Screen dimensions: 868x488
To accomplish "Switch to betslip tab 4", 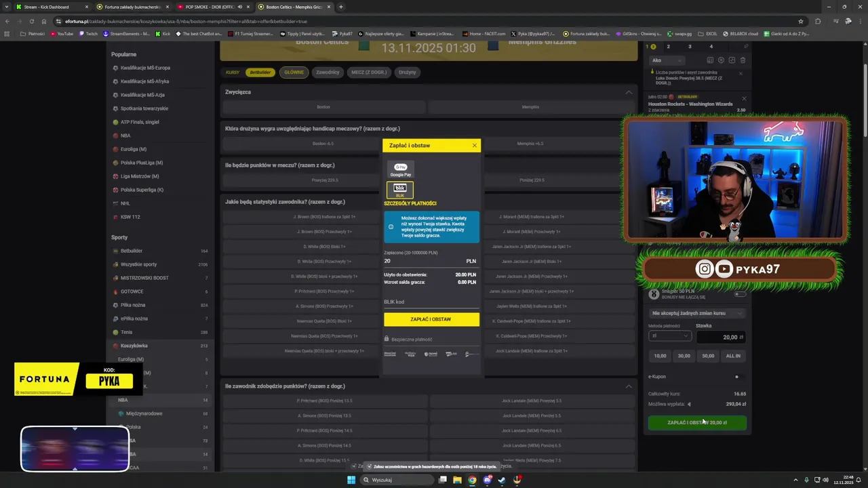I will point(711,46).
